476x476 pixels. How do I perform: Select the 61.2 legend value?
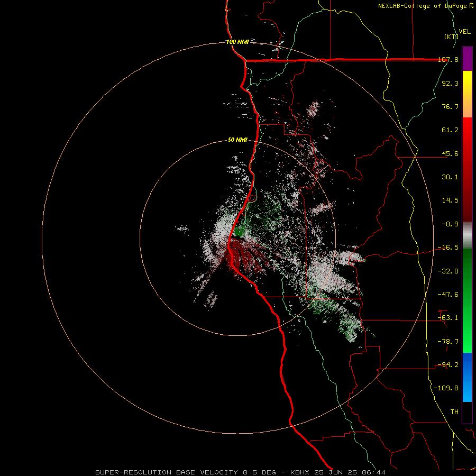point(450,130)
